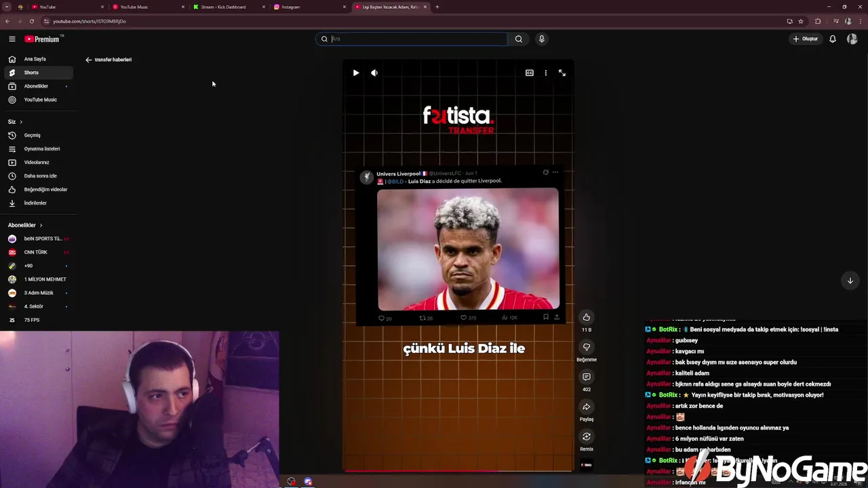Select Shorts in the sidebar
This screenshot has height=488, width=868.
39,73
